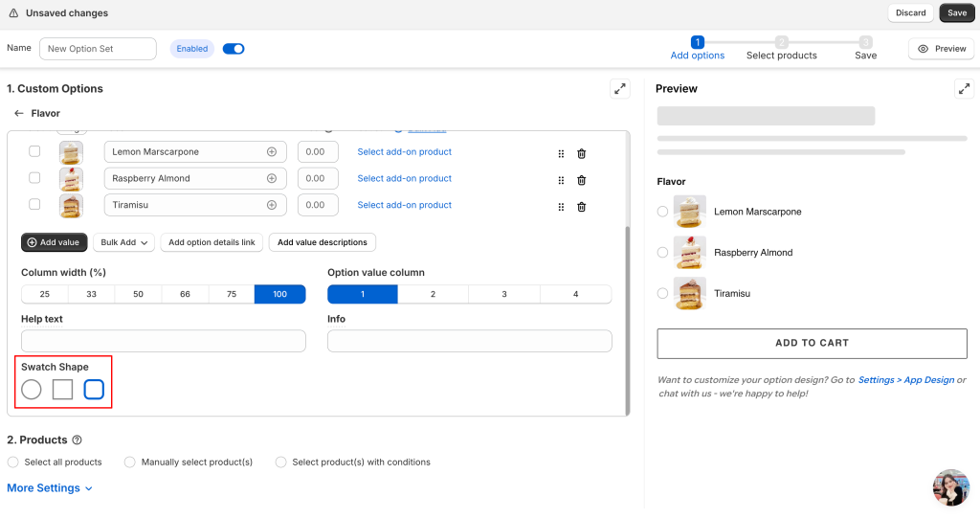This screenshot has height=519, width=980.
Task: Expand More Settings section
Action: pos(50,488)
